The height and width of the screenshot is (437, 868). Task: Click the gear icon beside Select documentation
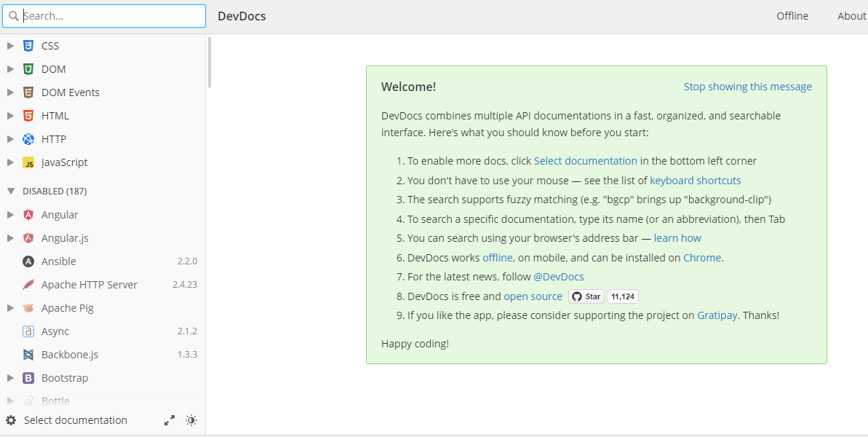click(x=10, y=420)
